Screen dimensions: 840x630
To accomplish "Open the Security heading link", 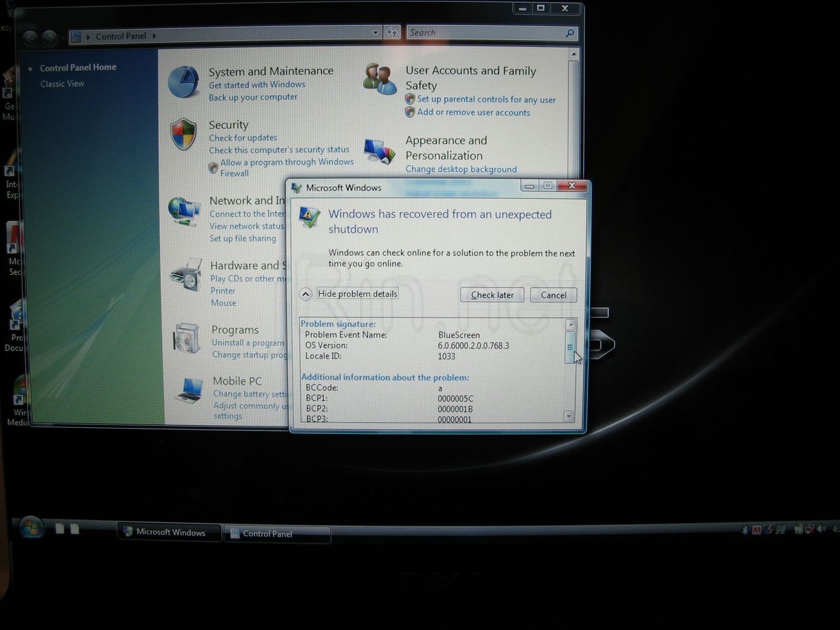I will coord(228,125).
